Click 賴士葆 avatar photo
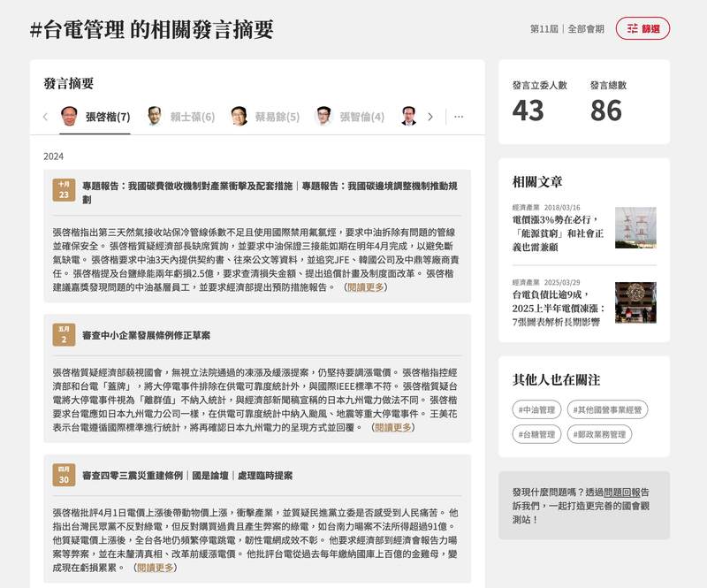This screenshot has height=588, width=707. [154, 116]
